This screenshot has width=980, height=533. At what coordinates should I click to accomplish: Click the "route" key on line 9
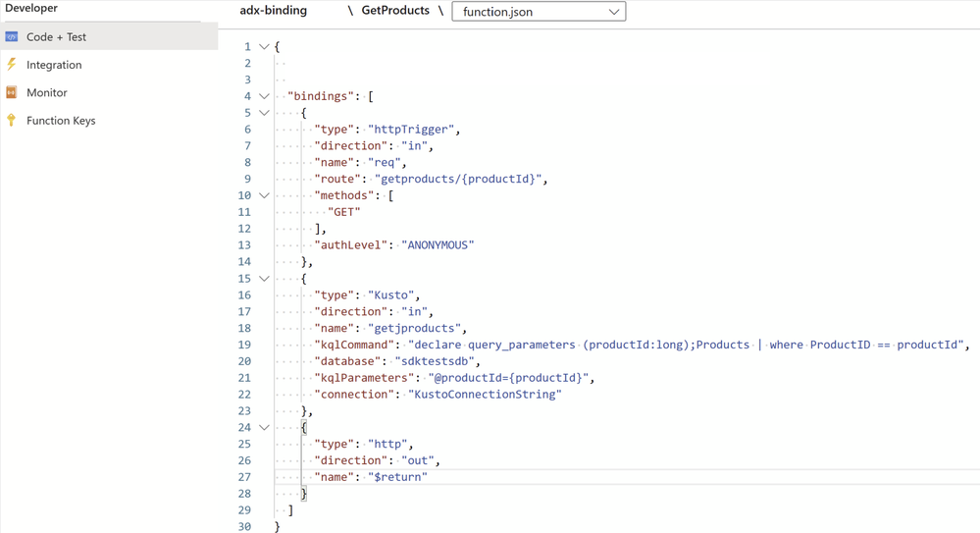(337, 179)
